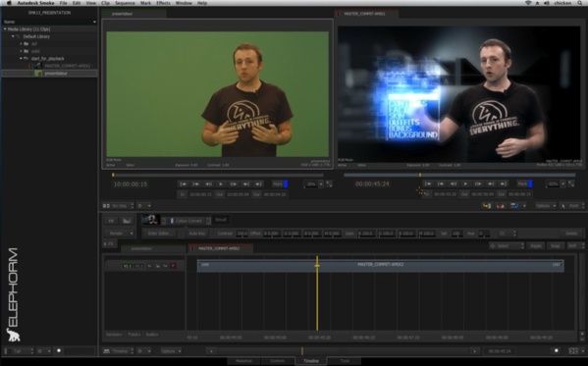Select the effect clip thumbnail in FX ribbon
This screenshot has height=366, width=588.
(151, 220)
